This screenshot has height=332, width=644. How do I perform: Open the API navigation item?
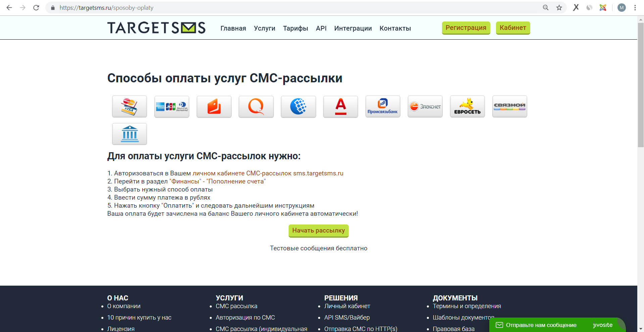(x=321, y=28)
